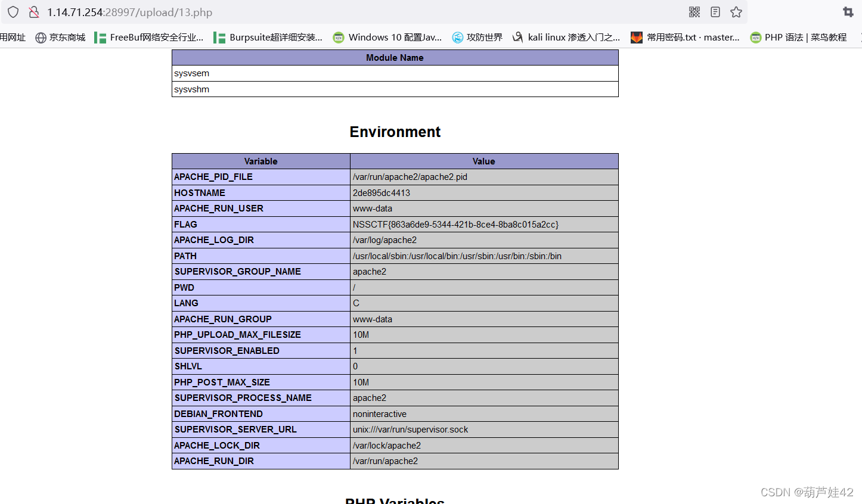
Task: Open the PHP 语法 菜鸟教程 bookmark
Action: pyautogui.click(x=799, y=38)
